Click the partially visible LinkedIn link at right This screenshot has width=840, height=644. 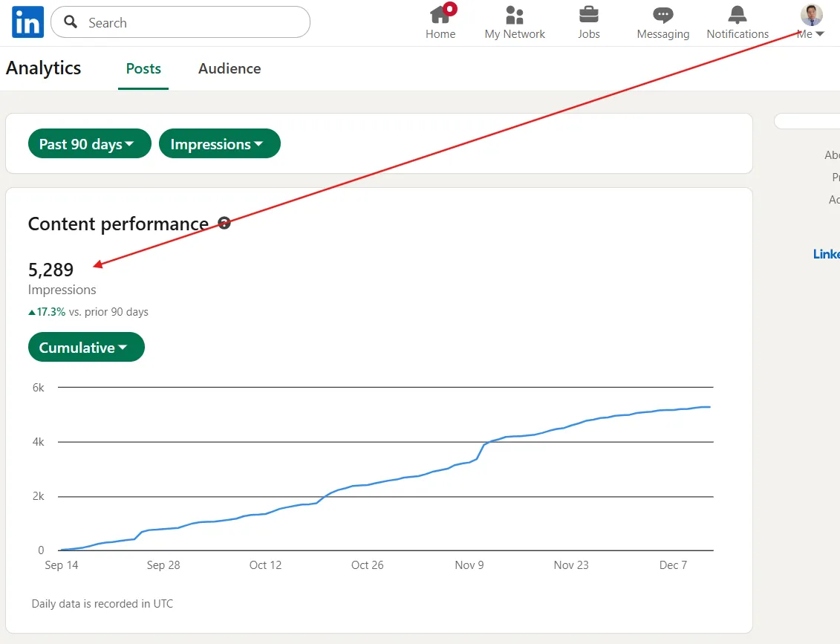click(x=826, y=254)
